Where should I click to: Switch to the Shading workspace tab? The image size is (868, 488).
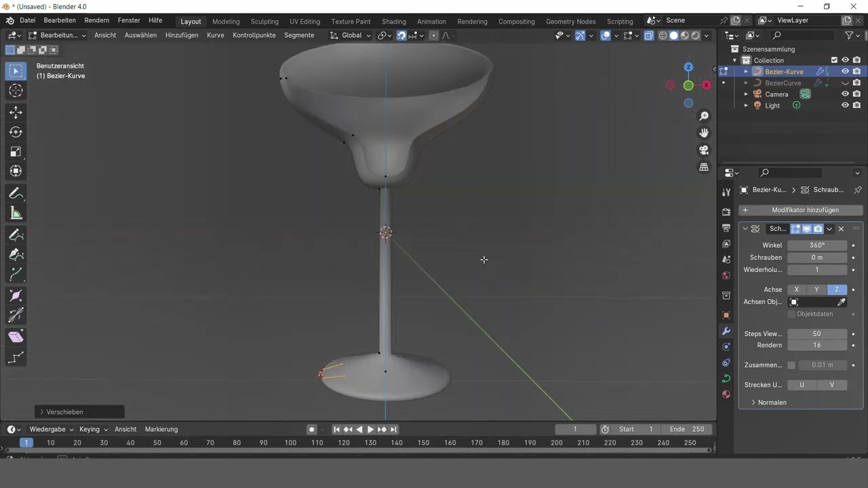[x=393, y=22]
